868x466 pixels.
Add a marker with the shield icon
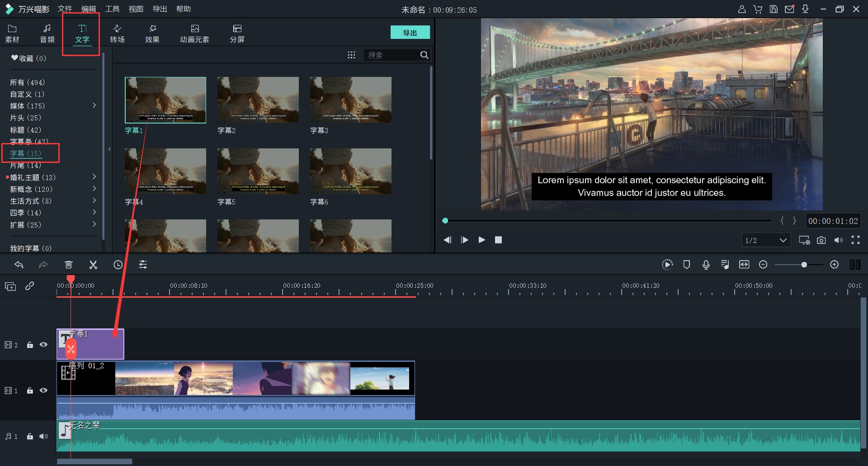pyautogui.click(x=686, y=265)
